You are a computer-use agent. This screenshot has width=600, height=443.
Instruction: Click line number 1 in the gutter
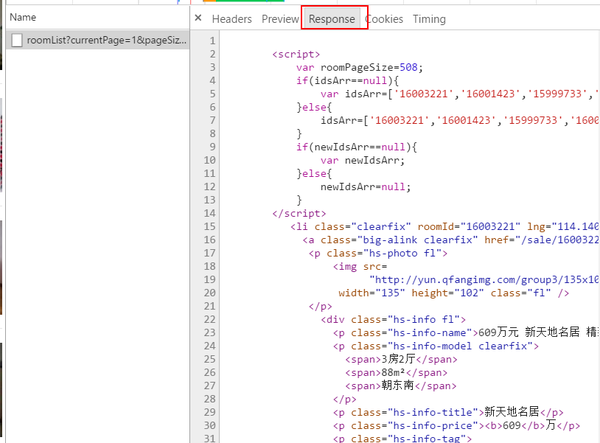pos(212,41)
